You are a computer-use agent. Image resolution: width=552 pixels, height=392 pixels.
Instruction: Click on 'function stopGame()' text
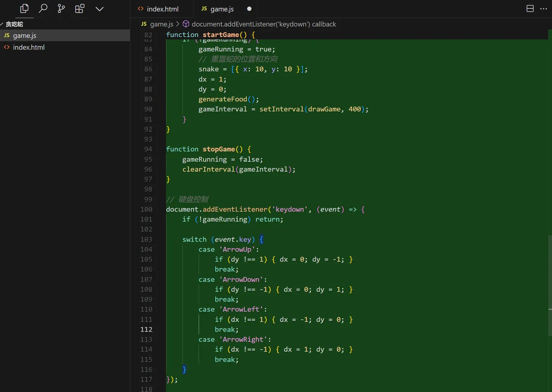click(x=204, y=149)
